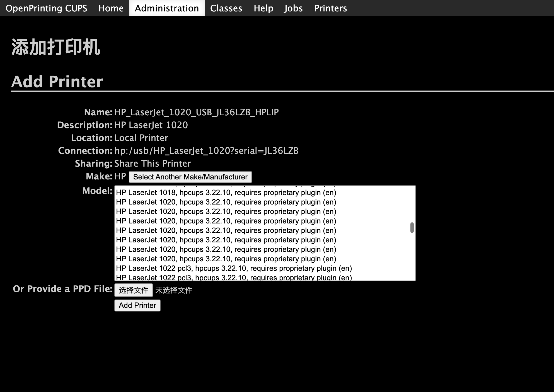Switch to the Classes tab

coord(226,8)
